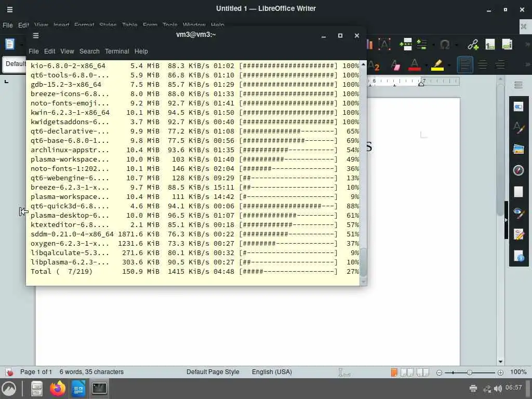Click 'Default Page Style' in status bar

point(212,372)
